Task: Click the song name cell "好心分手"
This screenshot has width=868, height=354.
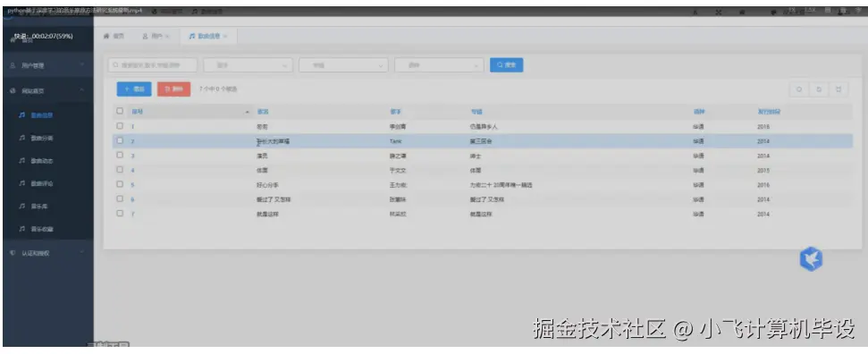Action: click(x=268, y=185)
